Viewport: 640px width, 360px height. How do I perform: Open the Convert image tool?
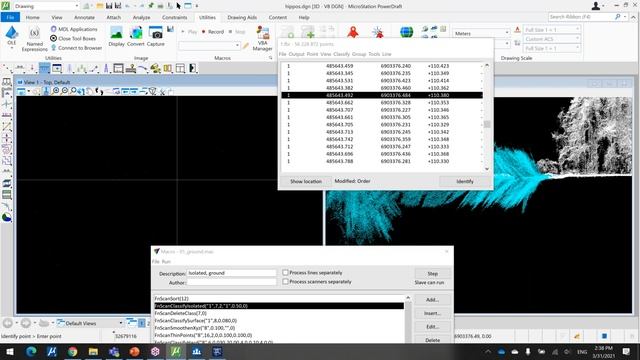coord(136,37)
